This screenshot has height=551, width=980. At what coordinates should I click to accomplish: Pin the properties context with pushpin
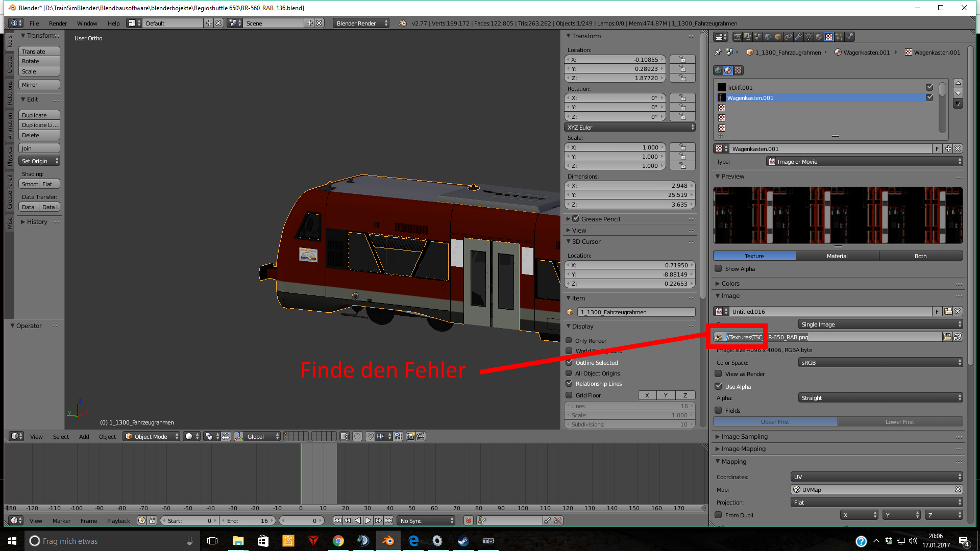(x=718, y=52)
